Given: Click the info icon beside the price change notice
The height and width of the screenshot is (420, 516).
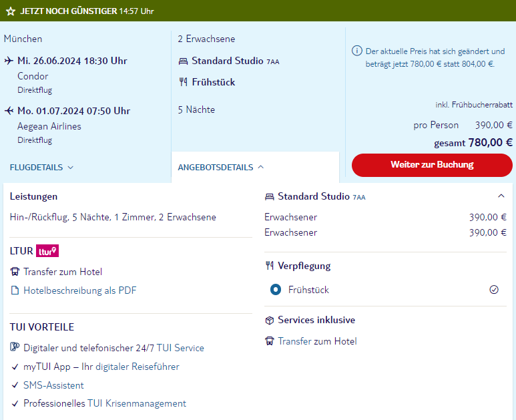Looking at the screenshot, I should 357,51.
